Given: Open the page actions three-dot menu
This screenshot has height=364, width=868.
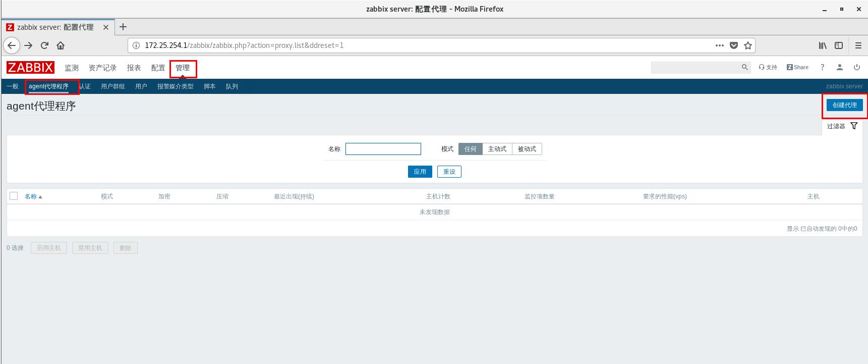Looking at the screenshot, I should [x=720, y=45].
